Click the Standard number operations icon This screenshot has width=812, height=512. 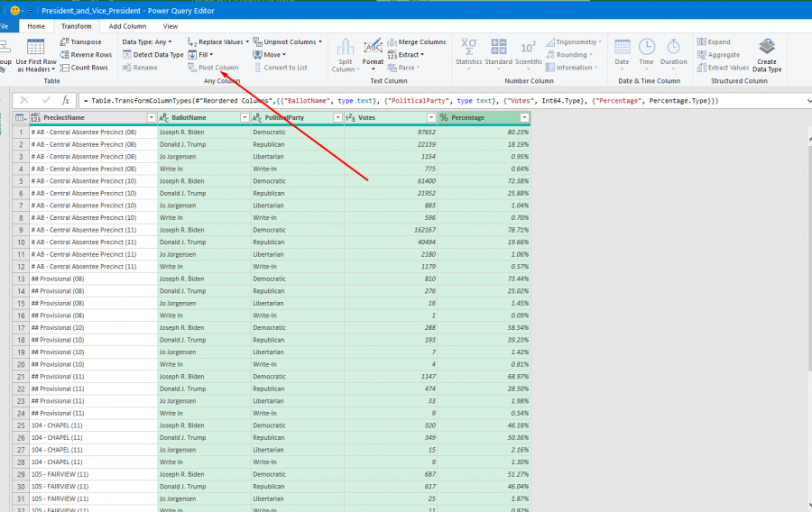click(x=499, y=47)
